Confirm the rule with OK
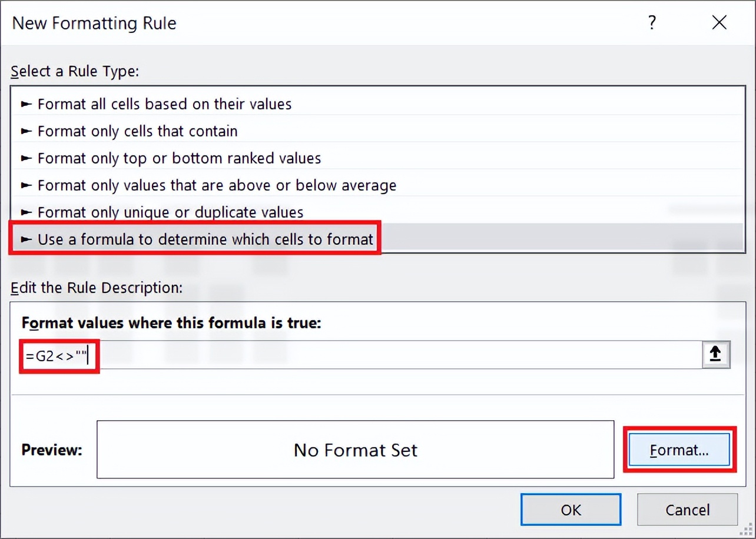The image size is (756, 539). [571, 510]
